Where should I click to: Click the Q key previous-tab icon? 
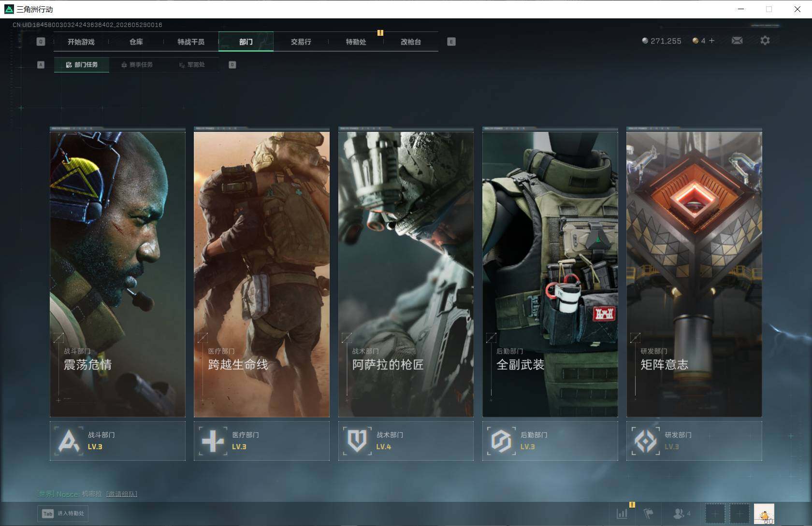[41, 42]
